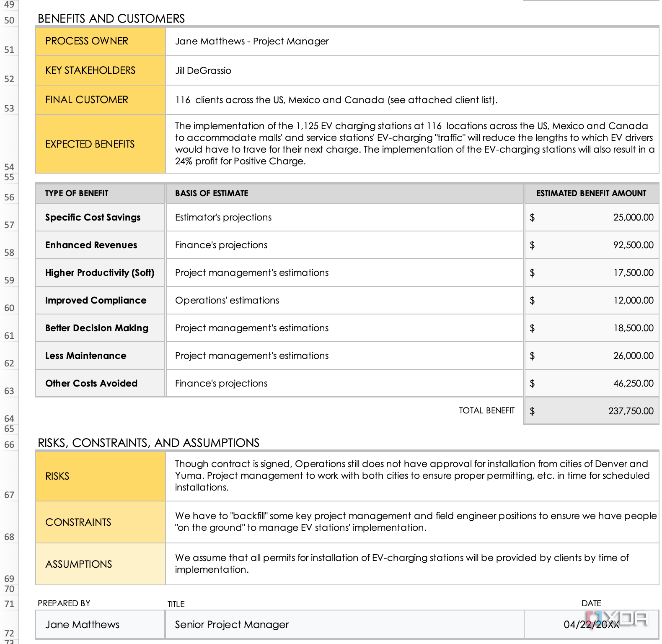Screen dimensions: 662x644
Task: Click basis of estimate in Better Decision Making row
Action: pos(345,328)
